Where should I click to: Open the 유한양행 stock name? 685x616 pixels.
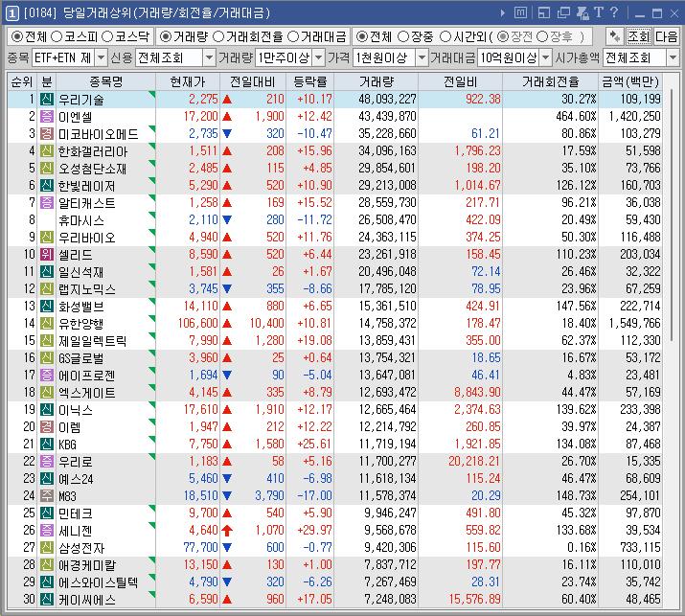click(x=81, y=324)
